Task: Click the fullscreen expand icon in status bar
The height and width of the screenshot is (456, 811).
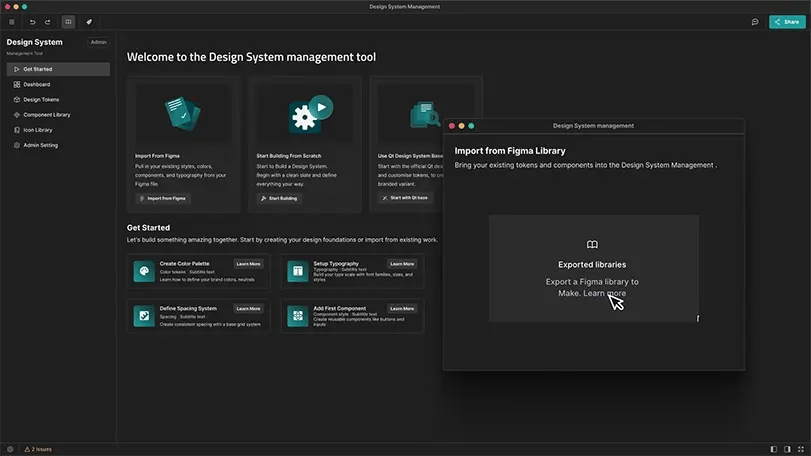Action: click(801, 449)
